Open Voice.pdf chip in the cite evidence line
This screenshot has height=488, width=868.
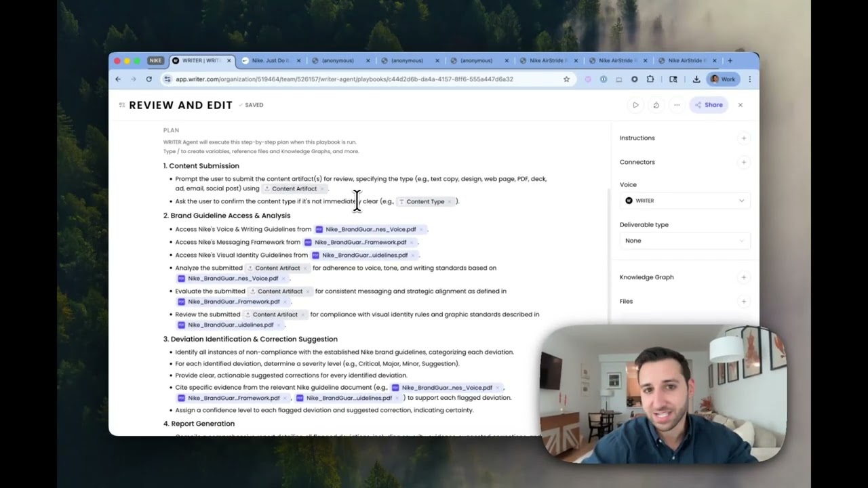pos(446,388)
